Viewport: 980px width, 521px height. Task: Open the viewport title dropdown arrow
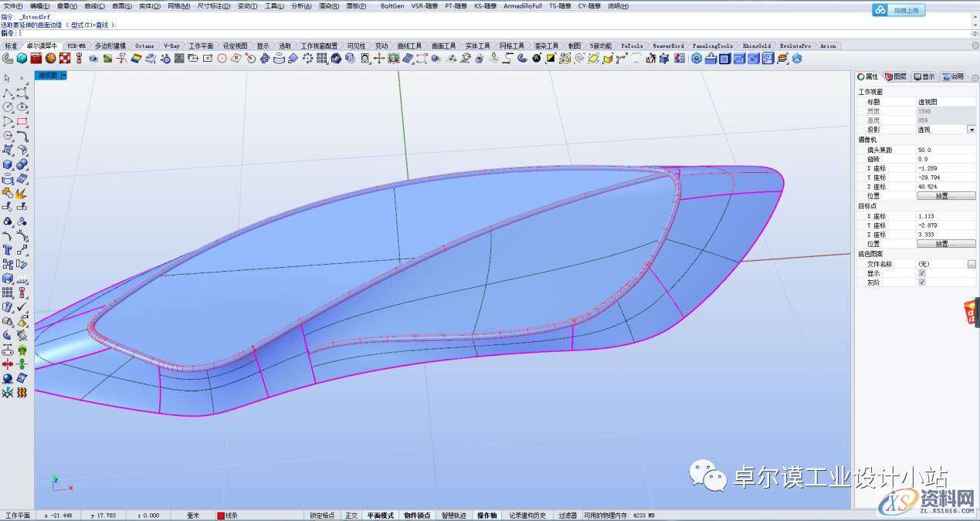[x=63, y=76]
